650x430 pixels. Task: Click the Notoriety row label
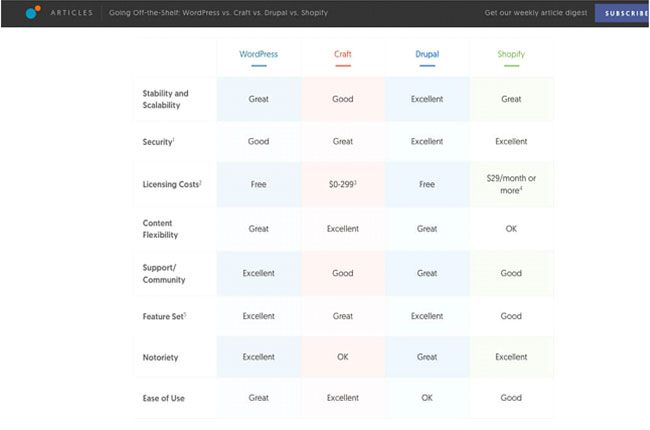(162, 357)
